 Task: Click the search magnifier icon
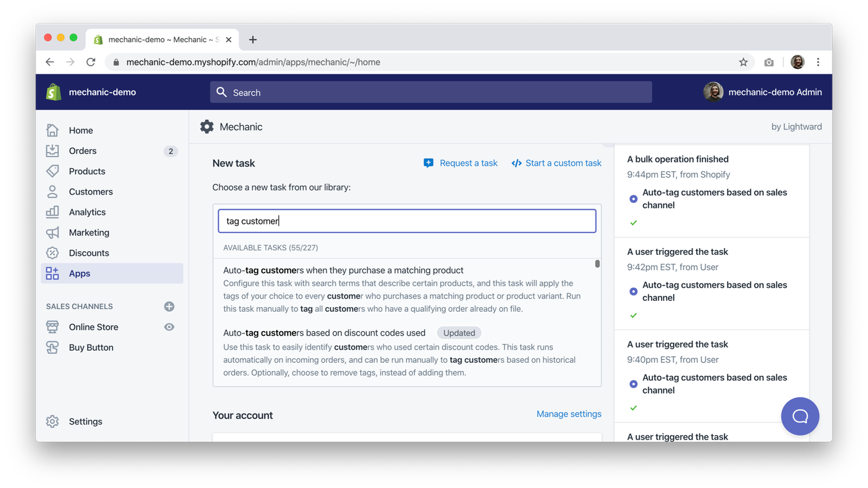tap(221, 92)
